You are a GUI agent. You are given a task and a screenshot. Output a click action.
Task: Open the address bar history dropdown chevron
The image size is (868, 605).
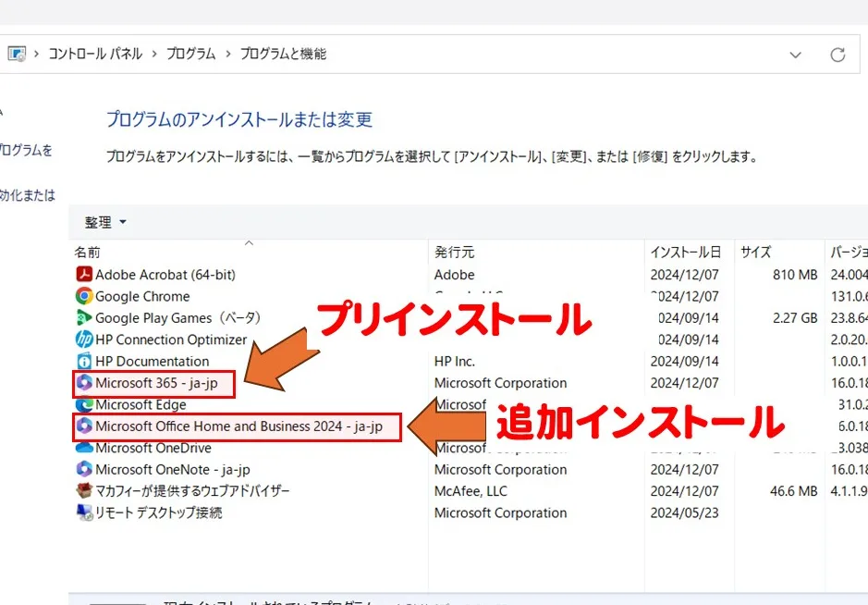click(x=795, y=55)
